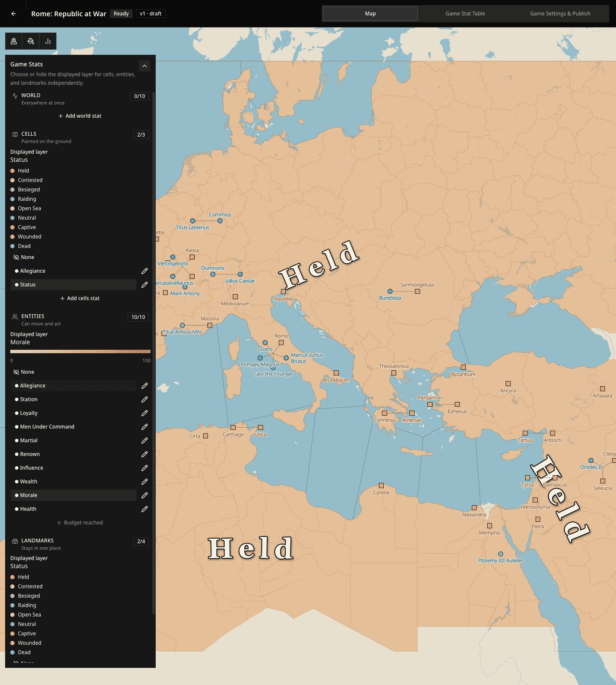Click the Morale gradient legend bar

80,351
